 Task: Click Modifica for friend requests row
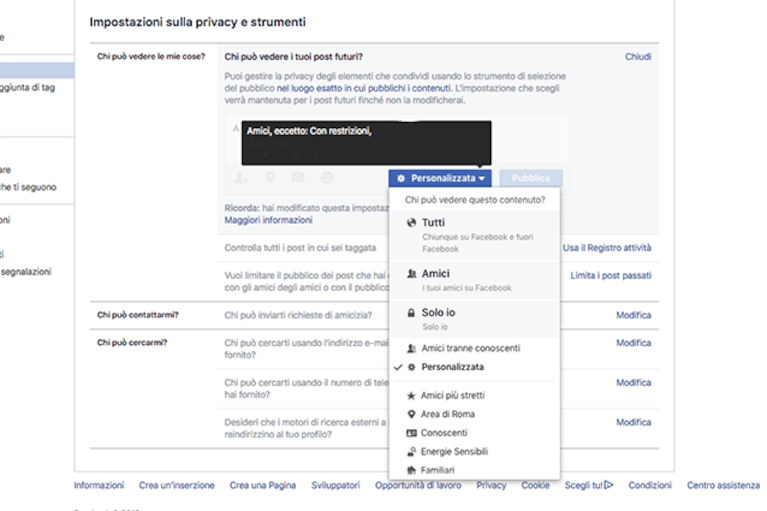633,315
